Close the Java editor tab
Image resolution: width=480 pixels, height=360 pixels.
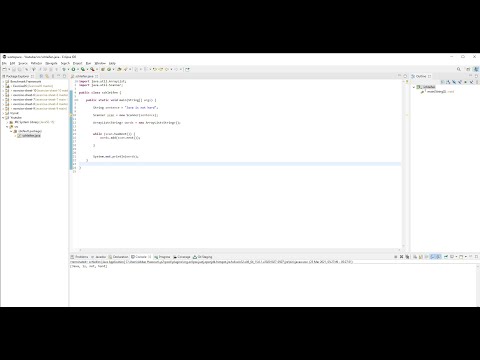coord(97,76)
